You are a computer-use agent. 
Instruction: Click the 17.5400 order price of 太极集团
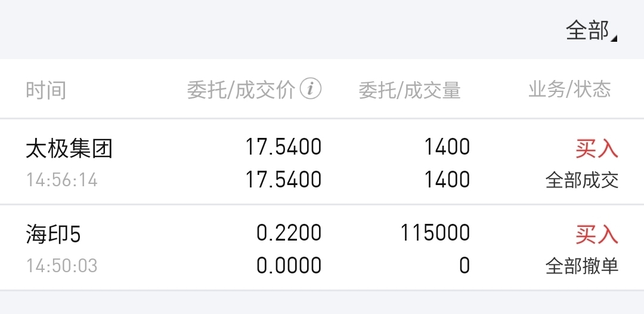(283, 147)
